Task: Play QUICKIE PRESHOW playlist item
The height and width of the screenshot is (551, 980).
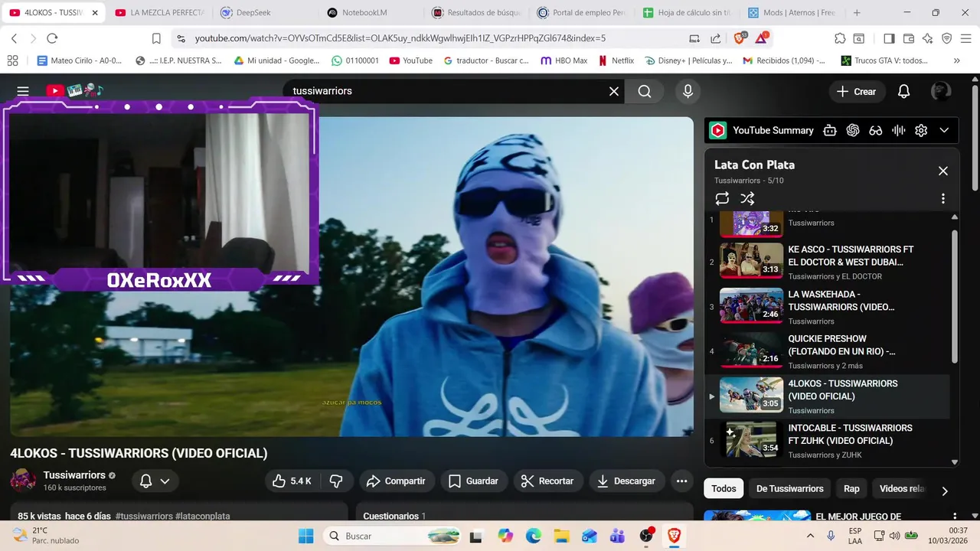Action: click(827, 350)
